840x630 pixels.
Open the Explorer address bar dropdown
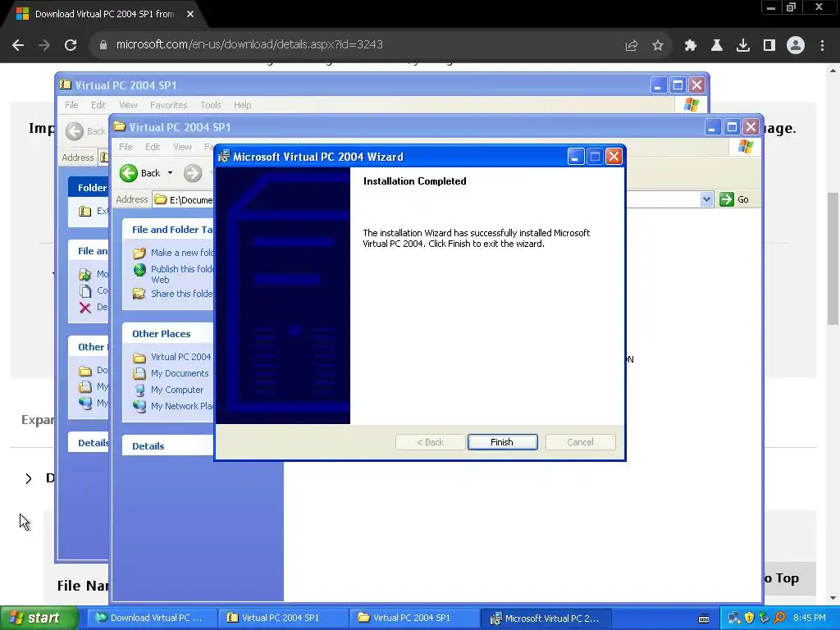(x=706, y=199)
